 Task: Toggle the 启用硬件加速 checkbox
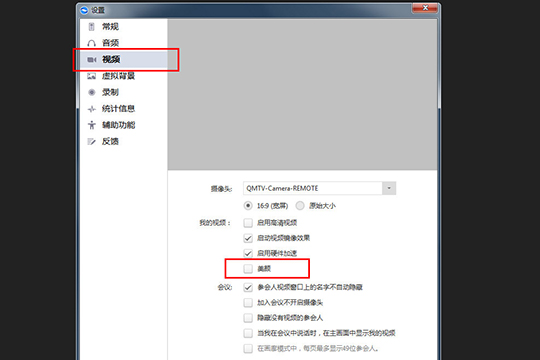pos(248,253)
